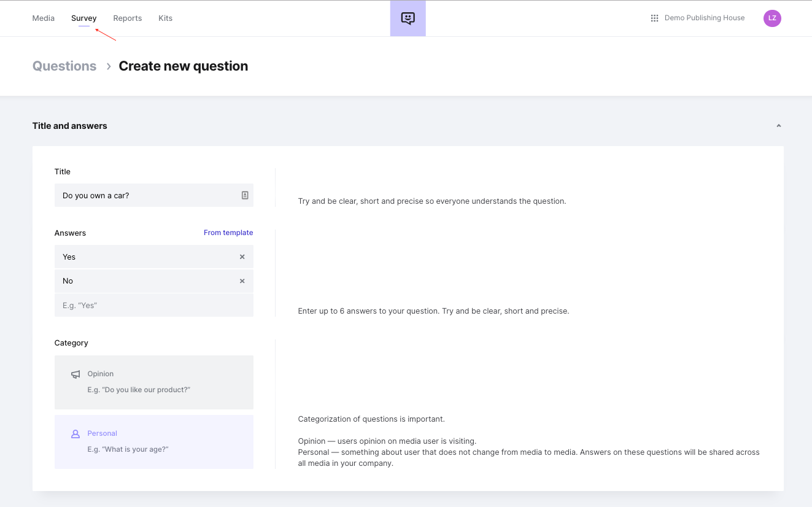Click the 'Do you like our product?' example text
Screen dimensions: 812x507
pyautogui.click(x=139, y=390)
